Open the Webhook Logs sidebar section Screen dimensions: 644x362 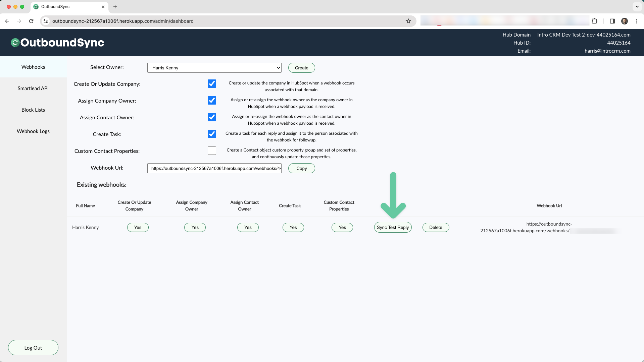point(33,131)
